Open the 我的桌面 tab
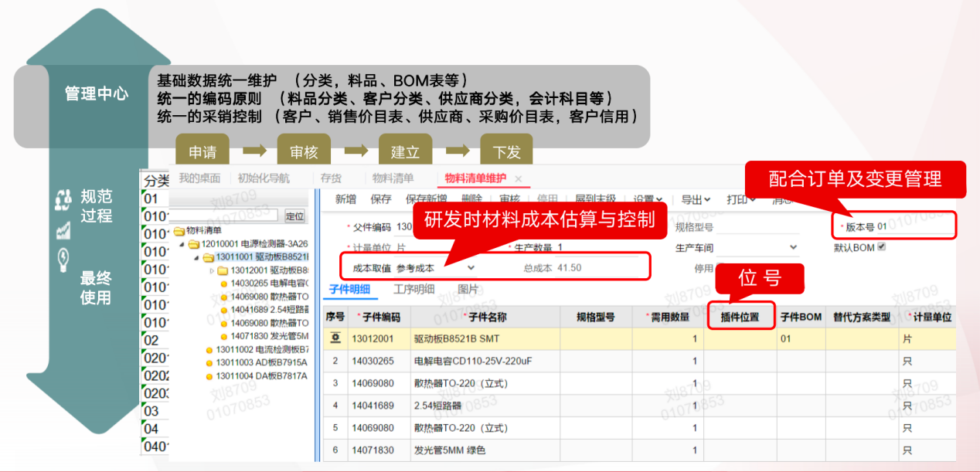Screen dimensions: 980x472 pos(199,178)
